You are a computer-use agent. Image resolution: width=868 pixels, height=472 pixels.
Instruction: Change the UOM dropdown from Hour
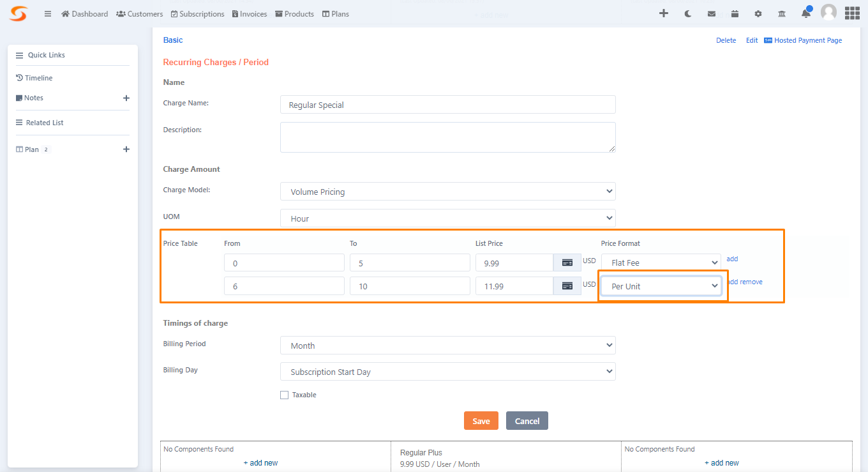pos(448,218)
